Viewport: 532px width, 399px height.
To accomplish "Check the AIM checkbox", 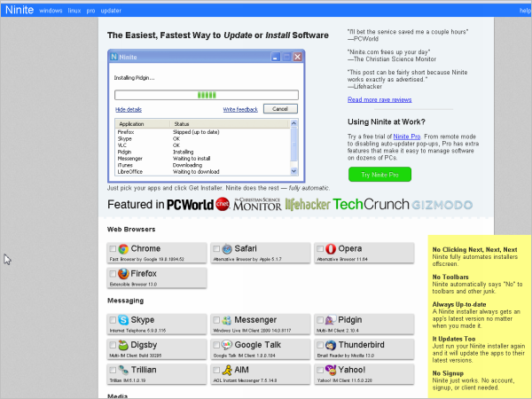I will pyautogui.click(x=216, y=370).
